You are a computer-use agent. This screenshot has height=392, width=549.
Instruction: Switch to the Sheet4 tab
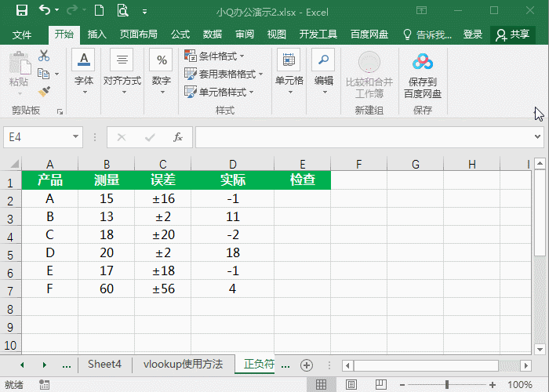pos(104,365)
